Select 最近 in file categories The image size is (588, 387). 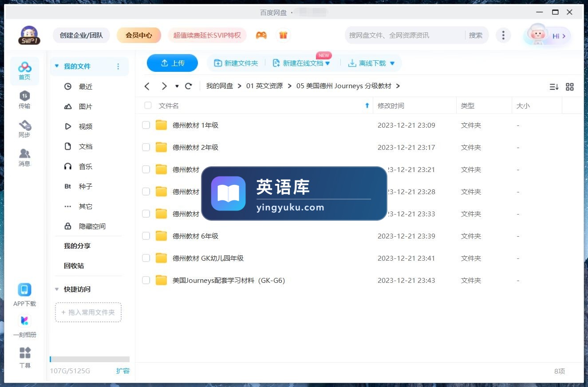click(86, 86)
